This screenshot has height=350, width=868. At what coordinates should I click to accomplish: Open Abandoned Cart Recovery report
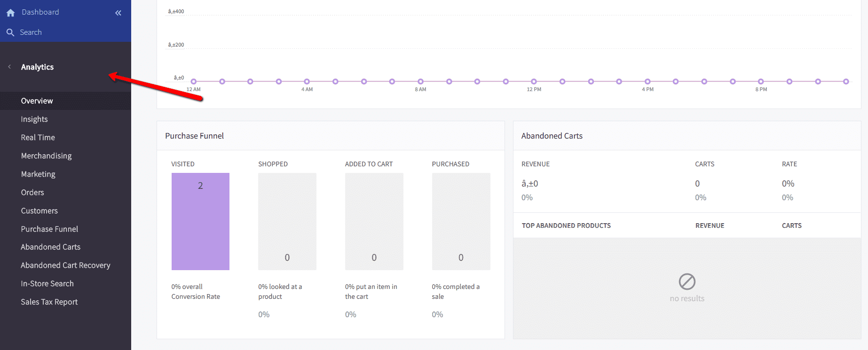tap(65, 265)
